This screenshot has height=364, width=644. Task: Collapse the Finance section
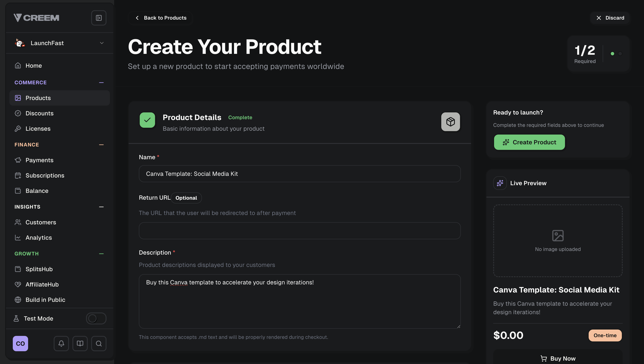pyautogui.click(x=101, y=145)
